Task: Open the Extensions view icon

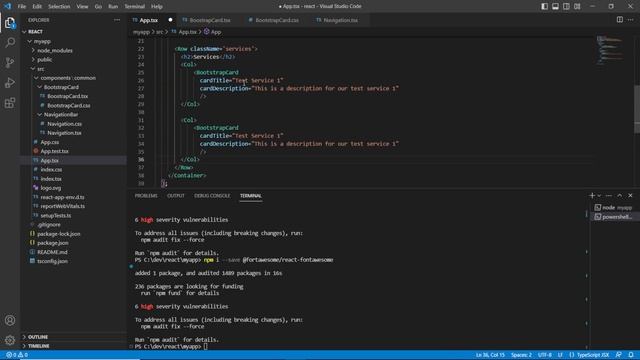Action: pyautogui.click(x=10, y=102)
